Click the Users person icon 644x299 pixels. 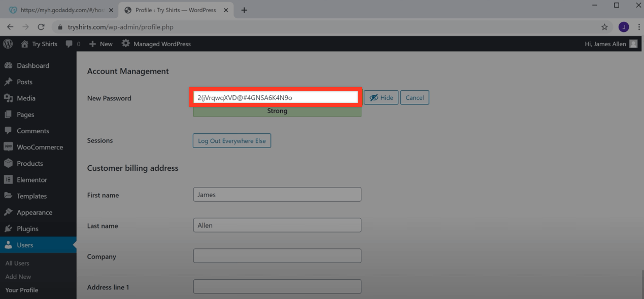(x=8, y=245)
